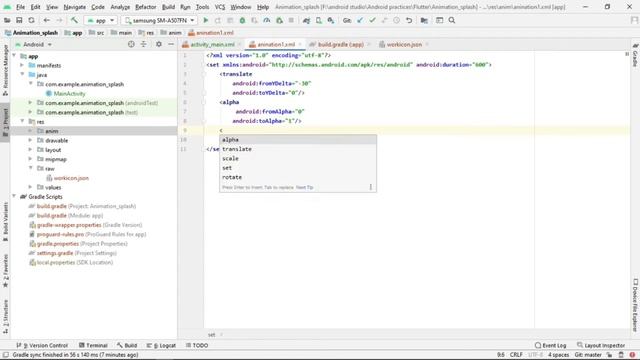Open the Layout Inspector
This screenshot has height=360, width=640.
pyautogui.click(x=601, y=345)
